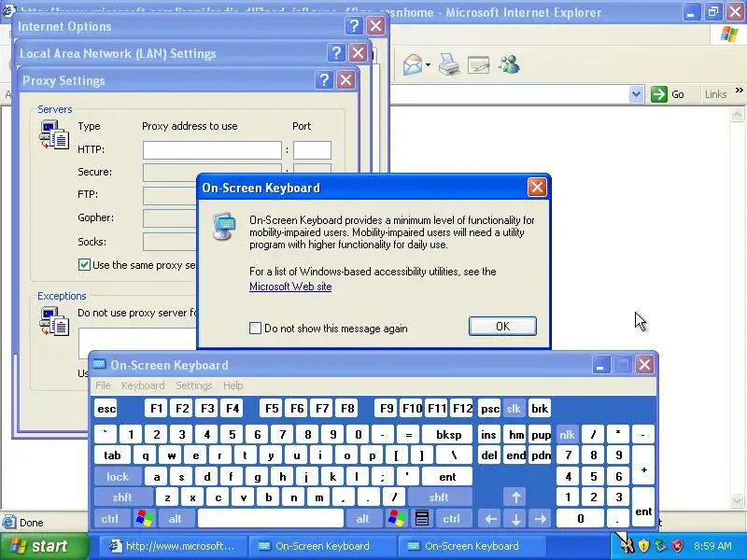Click the Start button

point(44,546)
